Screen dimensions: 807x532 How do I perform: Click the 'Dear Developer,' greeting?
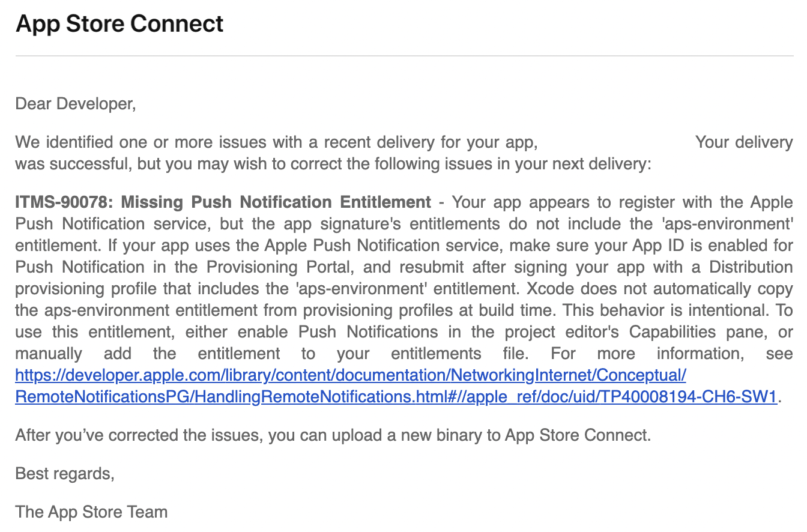pyautogui.click(x=76, y=104)
